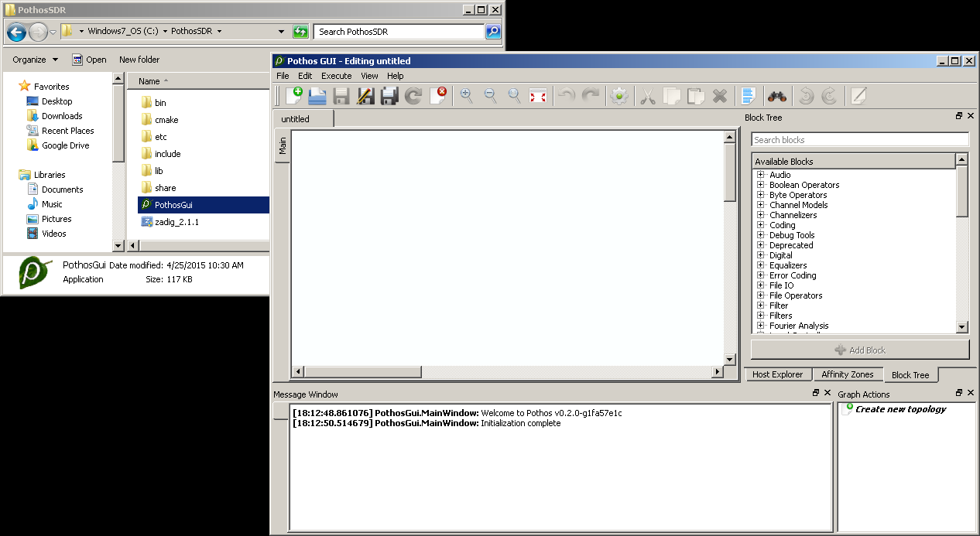Viewport: 980px width, 536px height.
Task: Select the cmake folder in Explorer
Action: coord(159,120)
